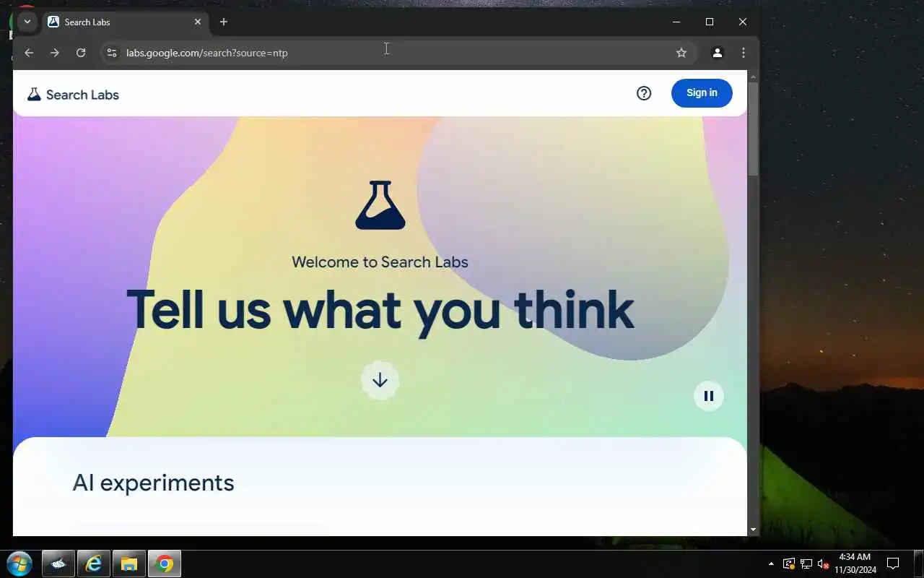Click the address bar URL
This screenshot has height=578, width=924.
(x=207, y=53)
